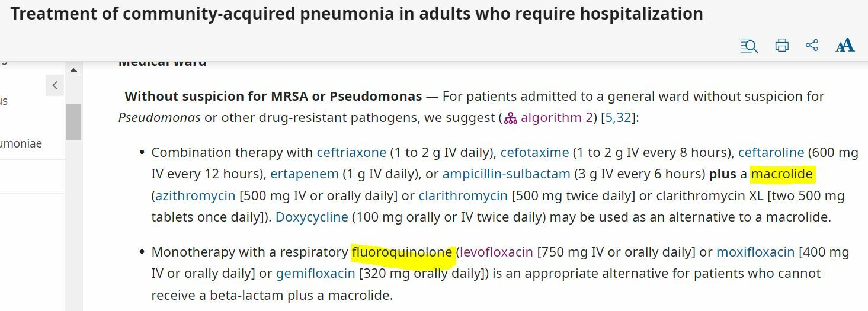
Task: Open the Doxycycline drug link
Action: pos(312,217)
